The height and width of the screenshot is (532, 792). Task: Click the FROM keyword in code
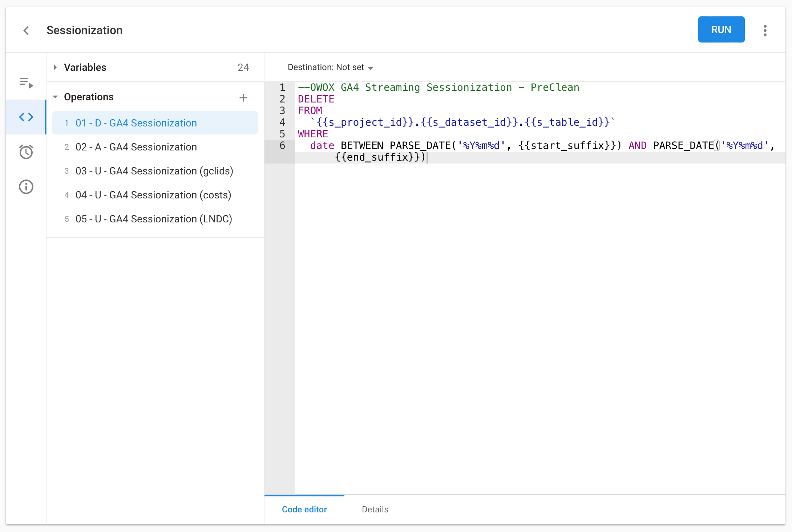click(310, 110)
